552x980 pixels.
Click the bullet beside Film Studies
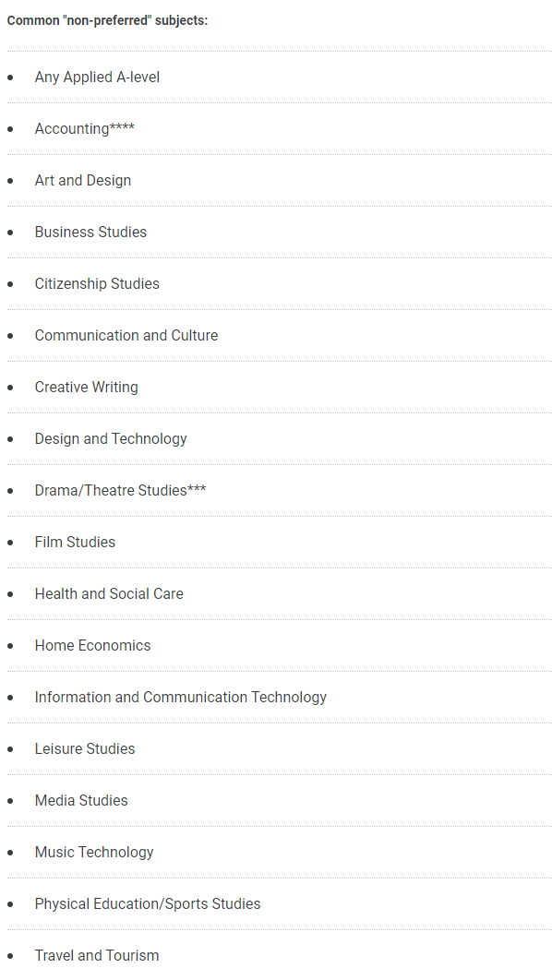pos(10,543)
